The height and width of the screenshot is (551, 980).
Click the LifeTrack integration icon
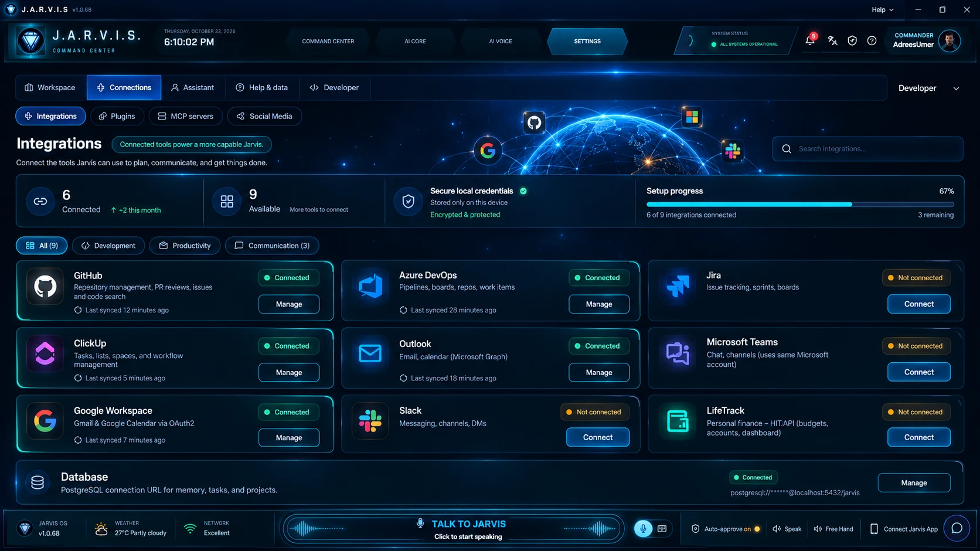coord(678,421)
